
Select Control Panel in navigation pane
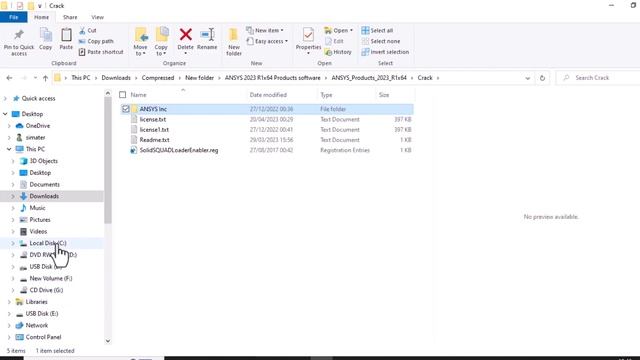coord(43,337)
